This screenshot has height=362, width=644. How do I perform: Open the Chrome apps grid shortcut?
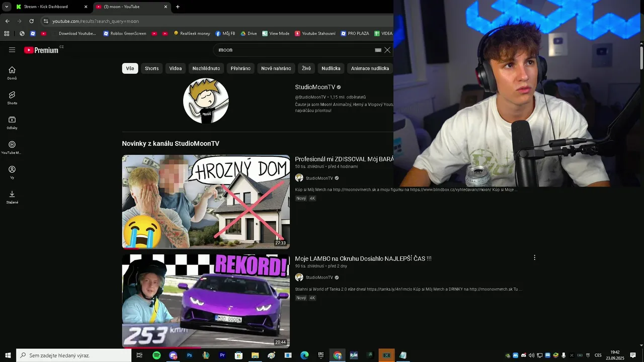(7, 34)
